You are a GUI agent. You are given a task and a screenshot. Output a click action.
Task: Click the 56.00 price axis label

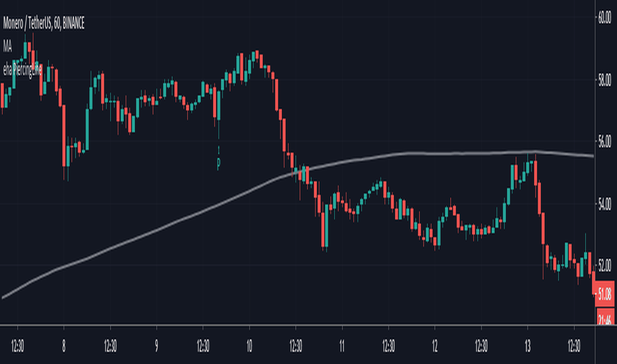604,142
